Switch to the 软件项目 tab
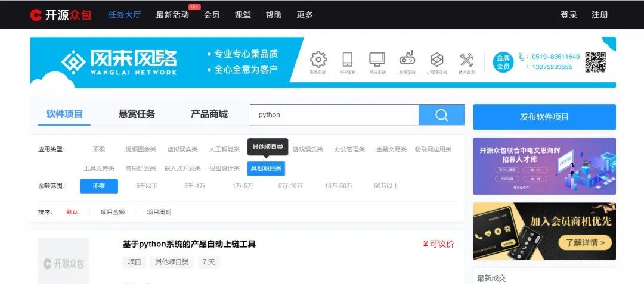 point(64,114)
